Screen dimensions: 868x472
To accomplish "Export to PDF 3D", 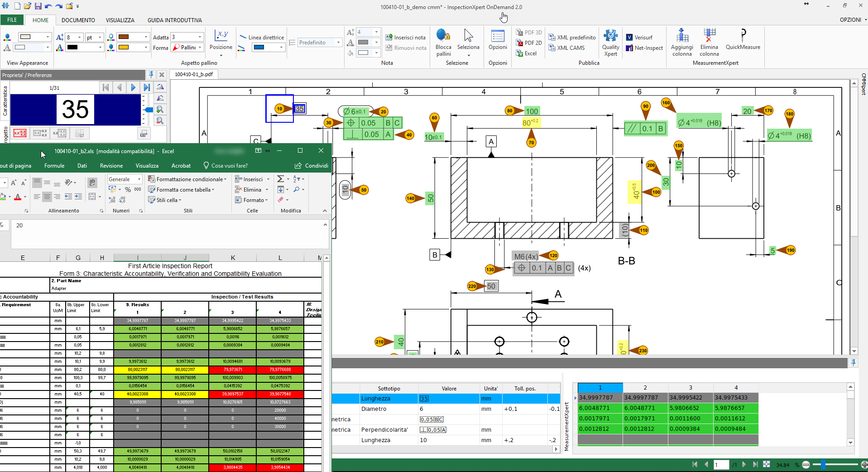I will tap(528, 33).
